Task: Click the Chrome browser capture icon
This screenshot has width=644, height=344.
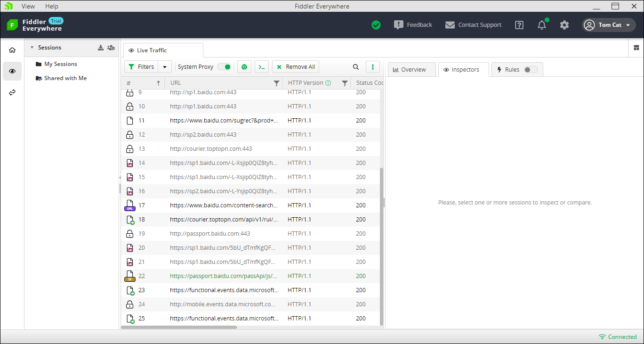Action: pos(244,67)
